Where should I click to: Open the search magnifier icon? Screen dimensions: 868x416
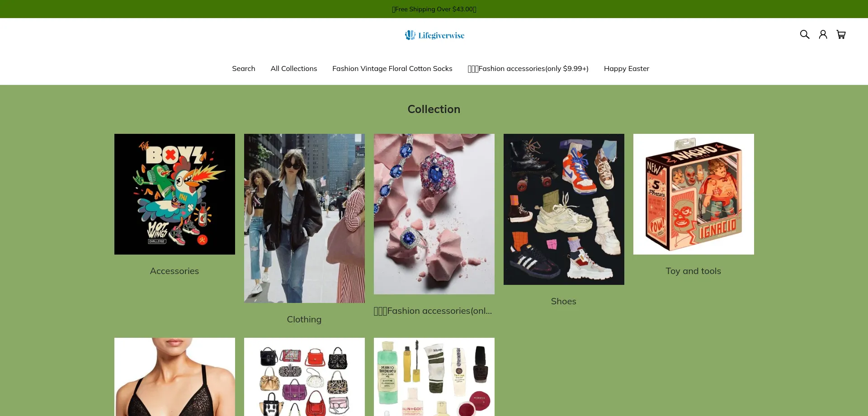pos(804,34)
